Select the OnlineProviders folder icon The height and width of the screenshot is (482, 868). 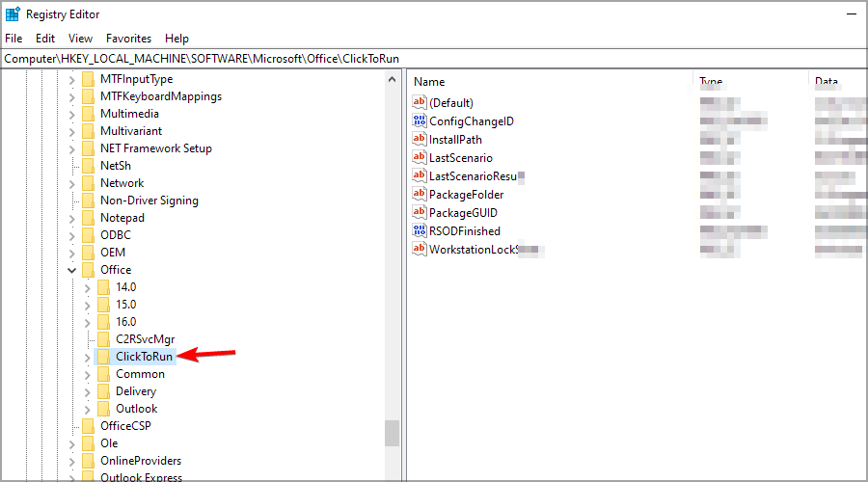(x=88, y=461)
